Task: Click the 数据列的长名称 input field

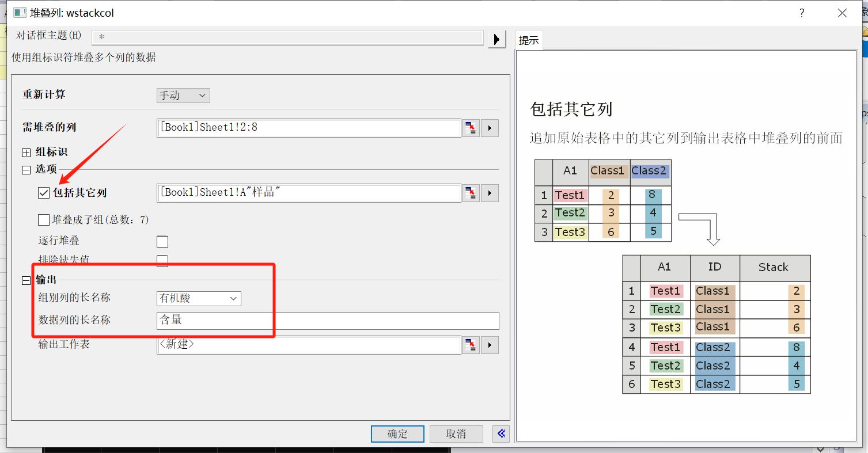Action: tap(327, 321)
